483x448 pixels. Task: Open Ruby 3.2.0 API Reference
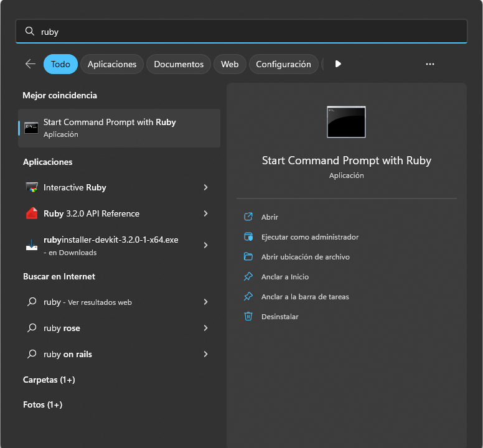click(x=120, y=213)
